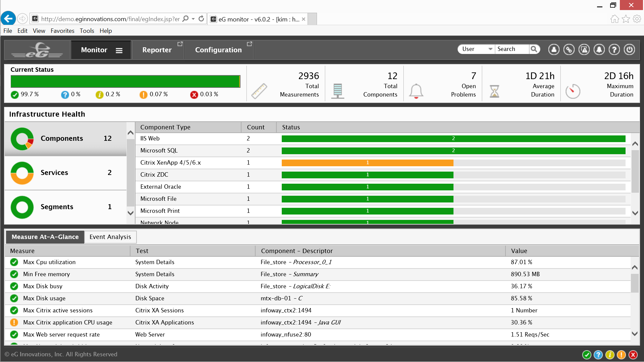Open the help question mark icon
Viewport: 644px width, 362px height.
click(614, 50)
